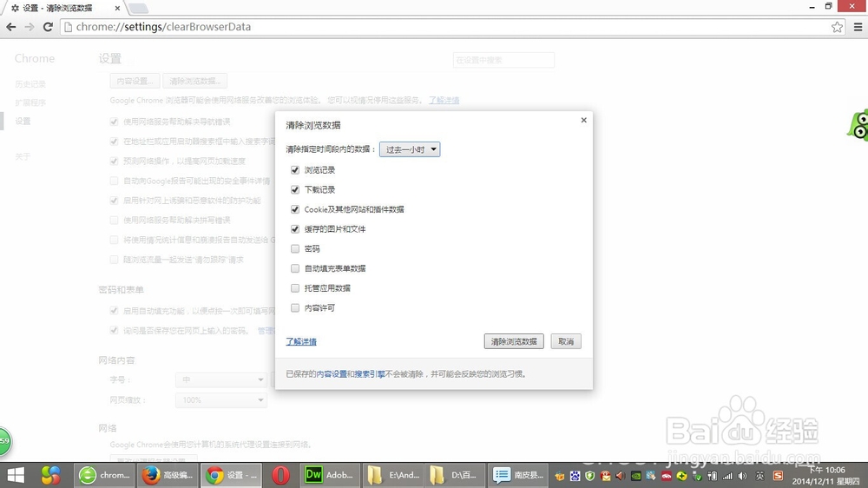This screenshot has height=488, width=868.
Task: Open the 关于 sidebar item
Action: [23, 157]
